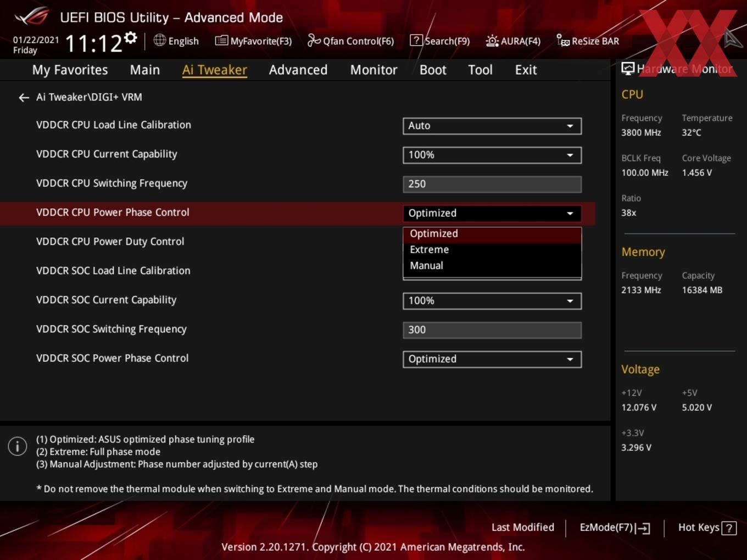
Task: Click VDDCR SOC Switching Frequency field
Action: [x=492, y=330]
